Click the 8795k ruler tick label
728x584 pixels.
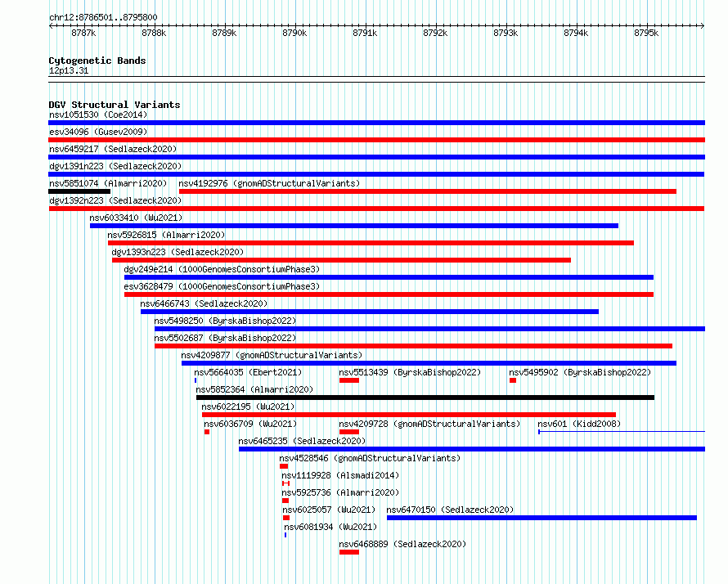(646, 33)
